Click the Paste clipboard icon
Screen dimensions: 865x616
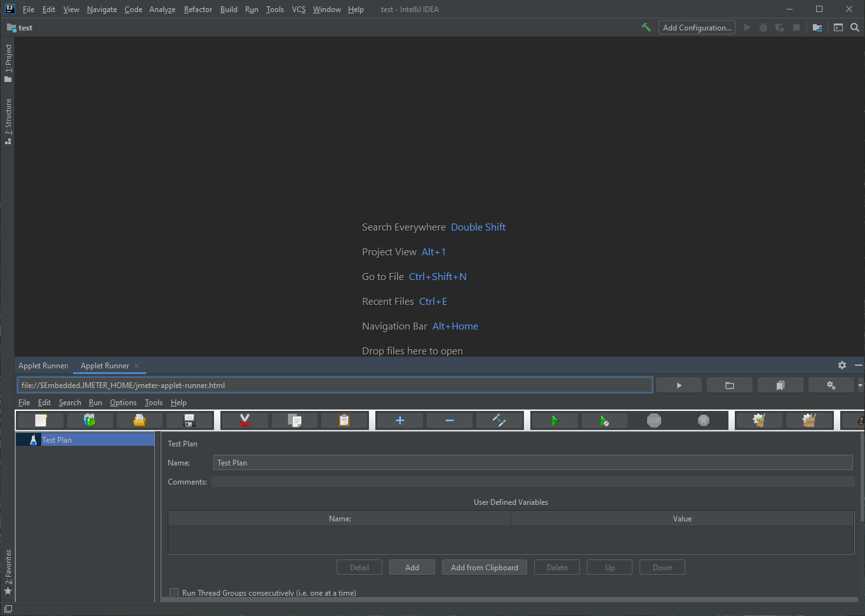tap(344, 420)
